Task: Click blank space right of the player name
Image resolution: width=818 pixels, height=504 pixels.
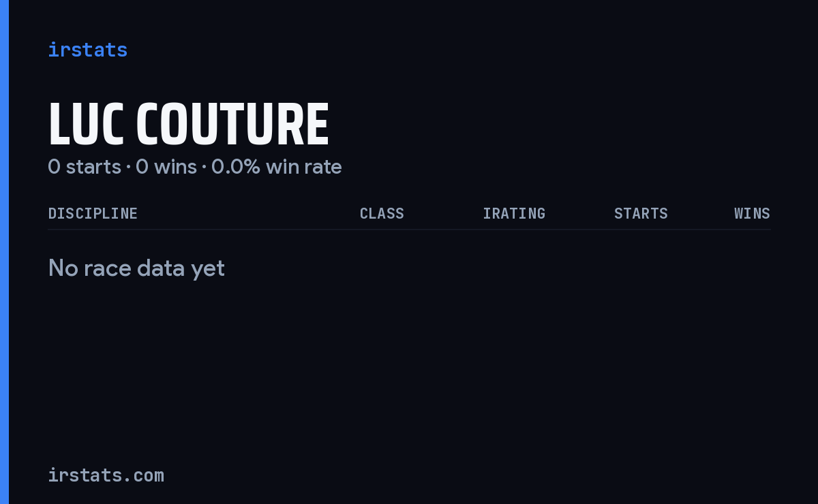Action: [x=545, y=125]
